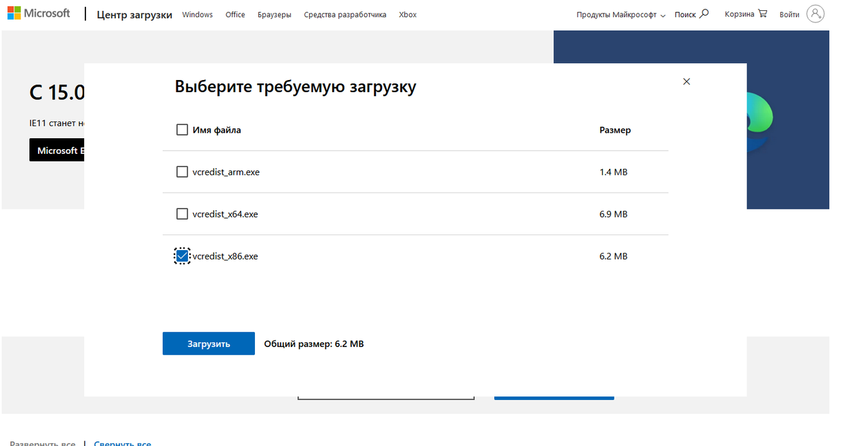Click the Microsoft Edge banner button
The image size is (868, 446).
57,150
